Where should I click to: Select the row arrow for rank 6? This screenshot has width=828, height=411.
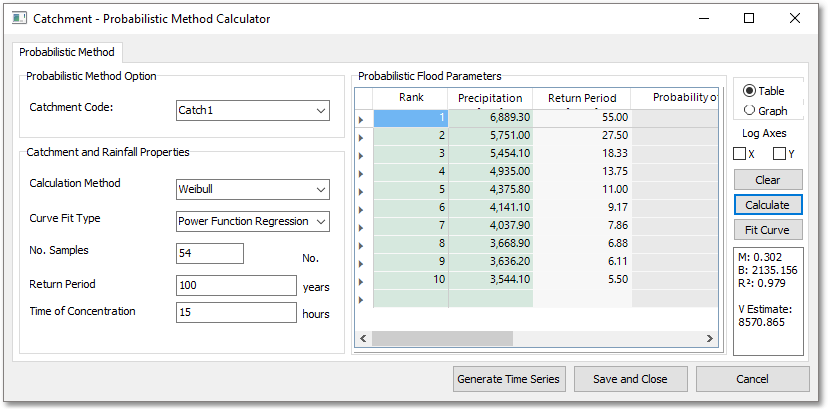pos(363,209)
